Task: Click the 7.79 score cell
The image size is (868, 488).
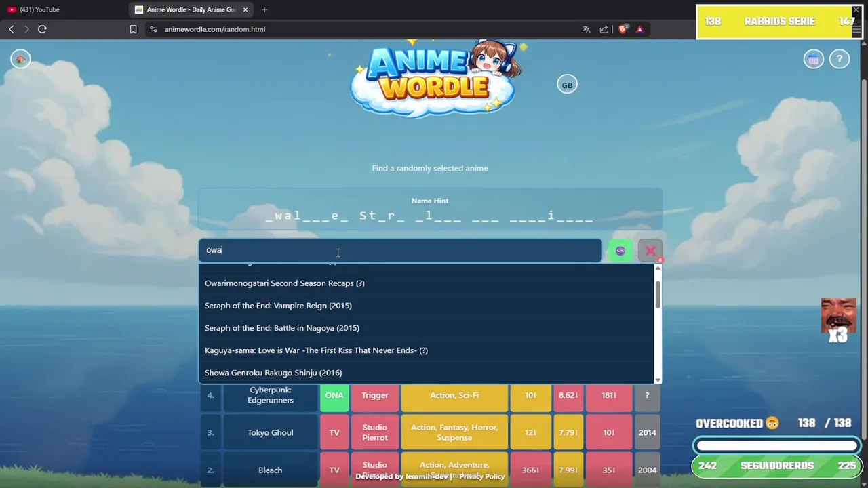Action: (568, 432)
